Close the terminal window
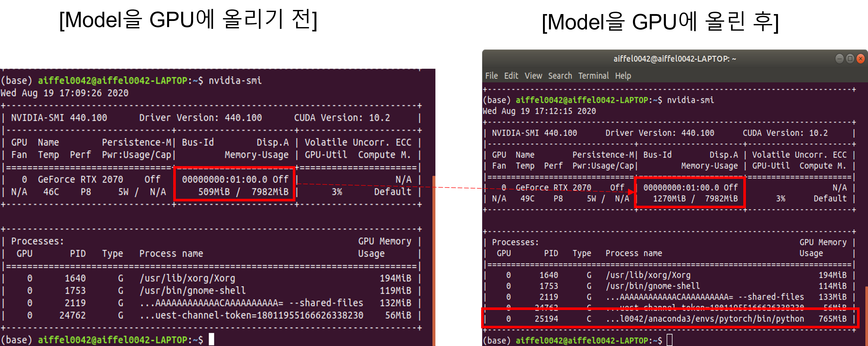Image resolution: width=868 pixels, height=346 pixels. click(x=860, y=59)
